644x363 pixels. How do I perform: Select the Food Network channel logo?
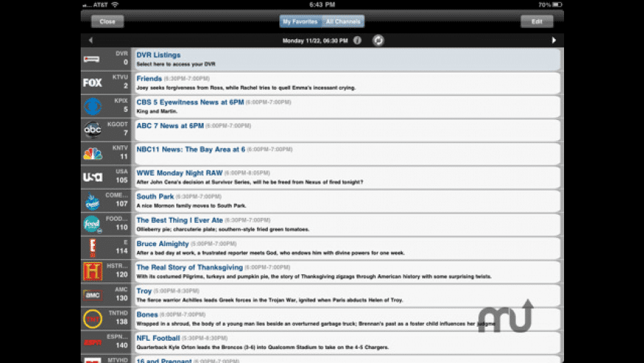(93, 224)
